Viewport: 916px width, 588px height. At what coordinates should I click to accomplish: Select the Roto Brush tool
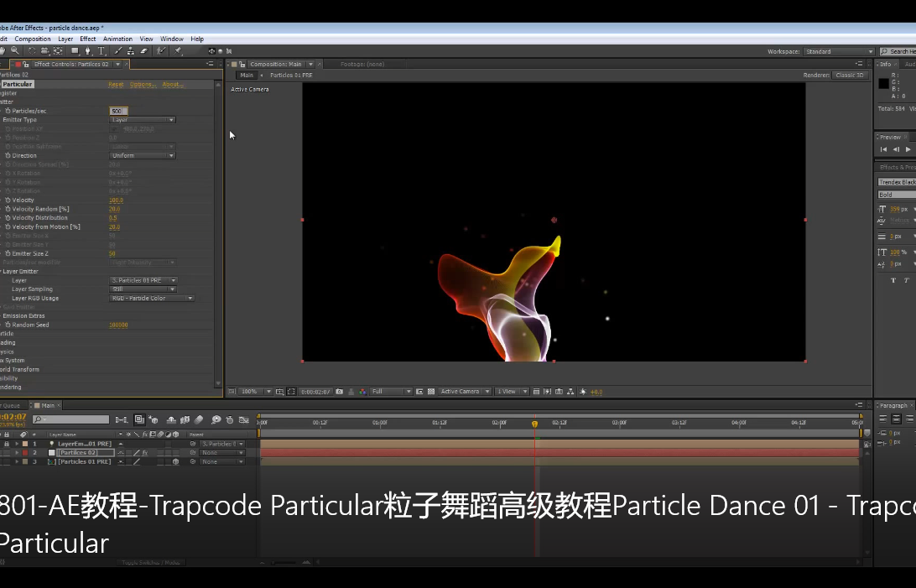161,51
